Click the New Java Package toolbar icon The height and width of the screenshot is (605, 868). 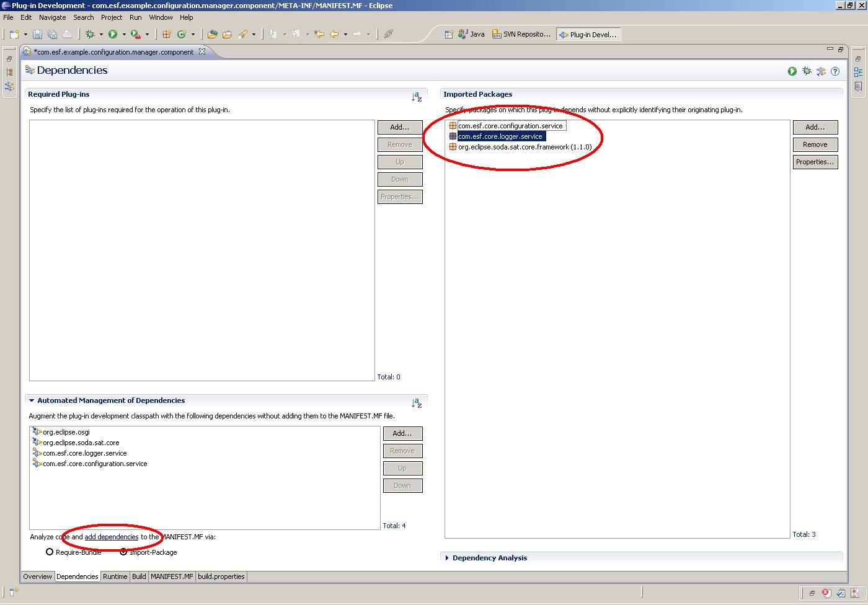(166, 34)
